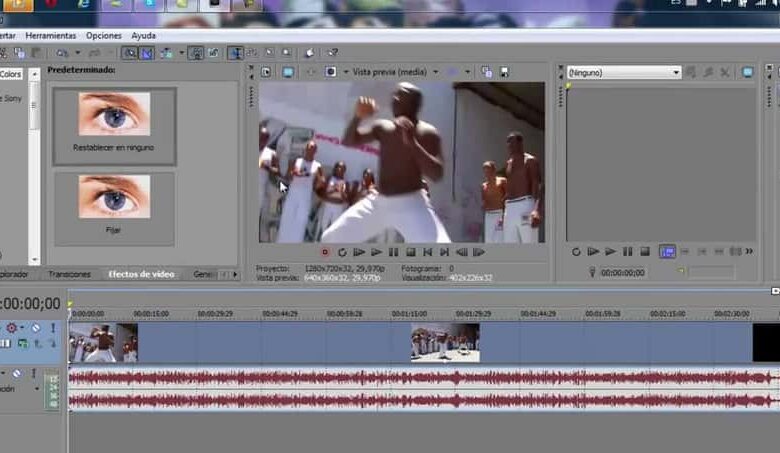Viewport: 780px width, 453px height.
Task: Play from start in the trimmer panel
Action: point(593,252)
